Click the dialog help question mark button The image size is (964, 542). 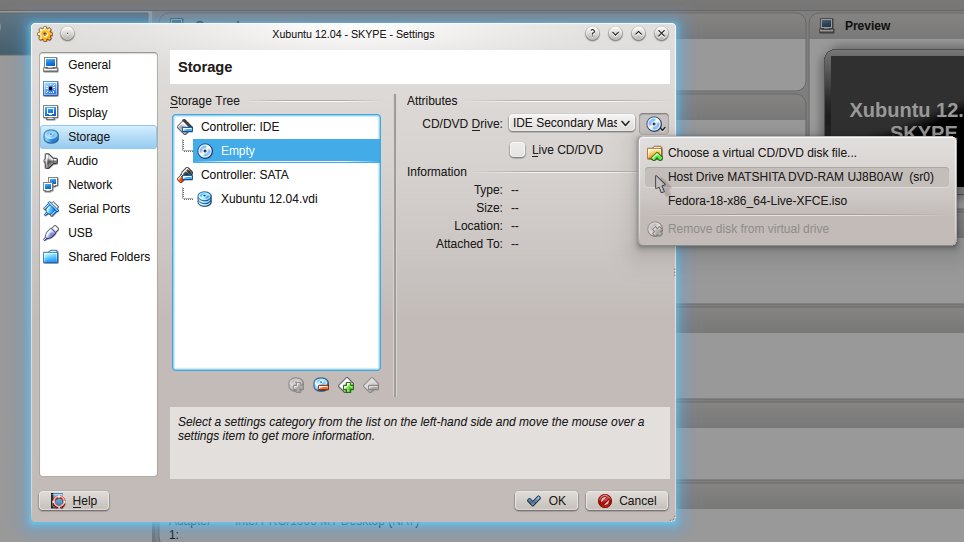click(592, 34)
